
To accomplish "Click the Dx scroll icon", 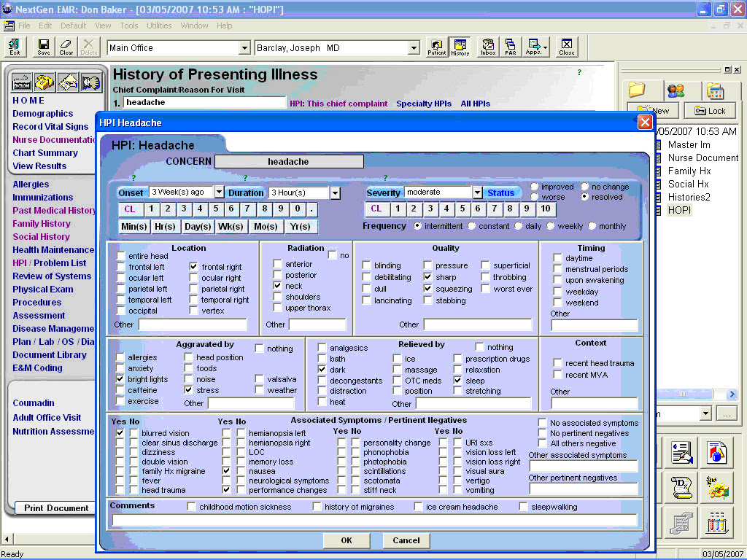I will point(682,488).
